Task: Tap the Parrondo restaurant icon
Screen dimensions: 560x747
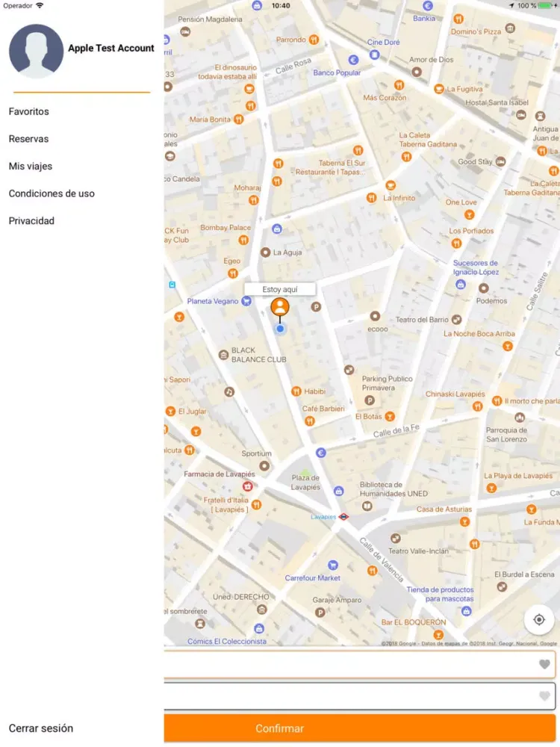Action: [x=314, y=40]
